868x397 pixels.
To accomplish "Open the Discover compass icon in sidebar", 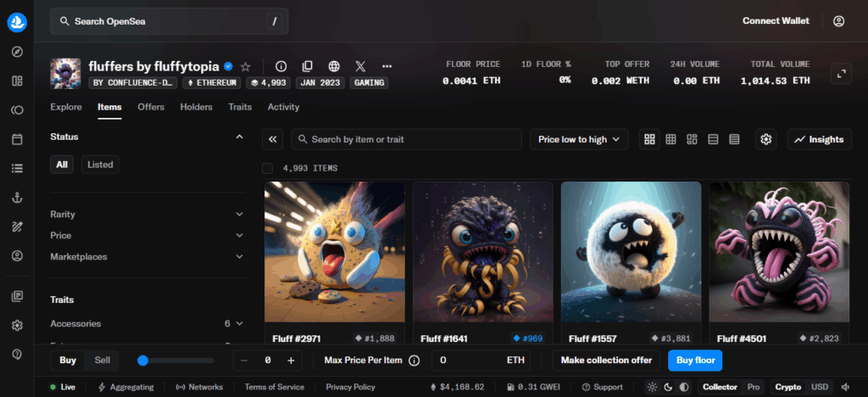I will (x=17, y=52).
